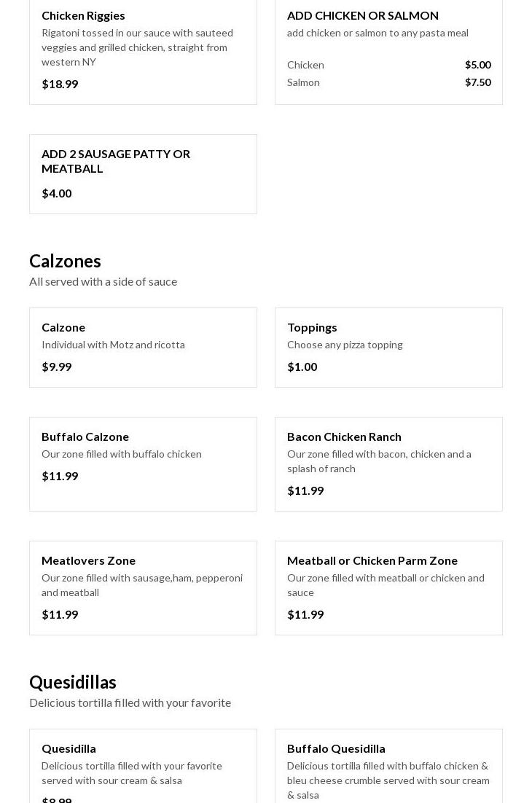Open ADD 2 SAUSAGE PATTY OR MEATBALL item
The height and width of the screenshot is (803, 532).
click(x=143, y=174)
